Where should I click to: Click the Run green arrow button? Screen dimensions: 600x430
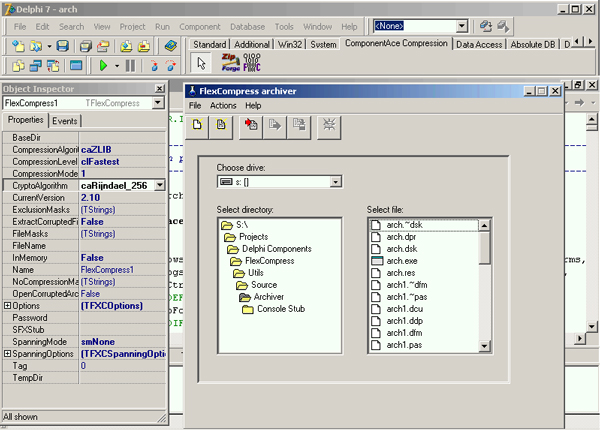pos(104,66)
